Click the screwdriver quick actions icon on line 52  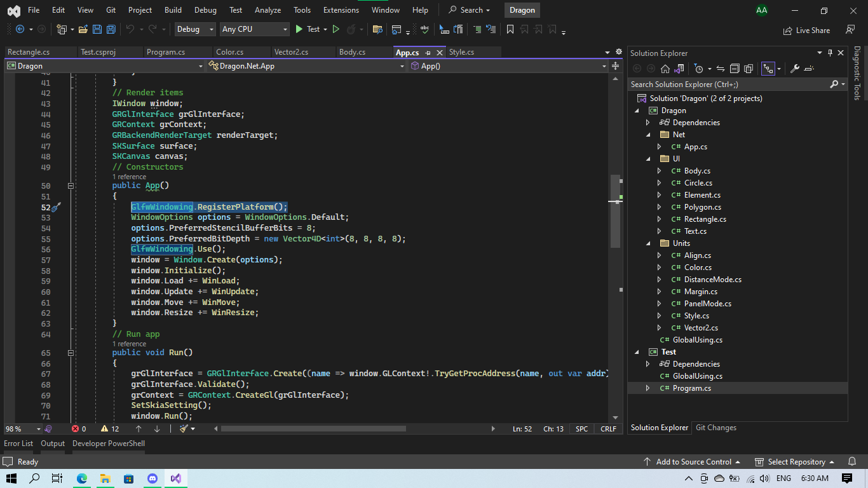pos(56,207)
